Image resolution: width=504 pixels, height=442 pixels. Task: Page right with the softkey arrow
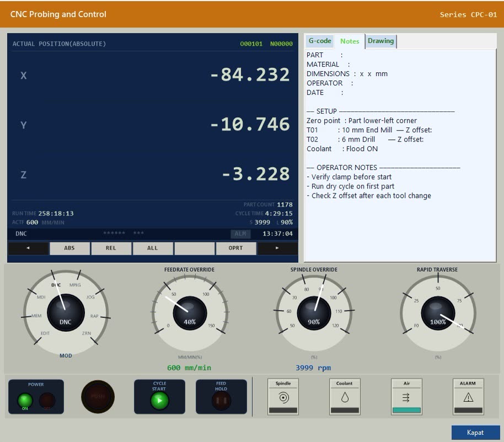pyautogui.click(x=277, y=248)
